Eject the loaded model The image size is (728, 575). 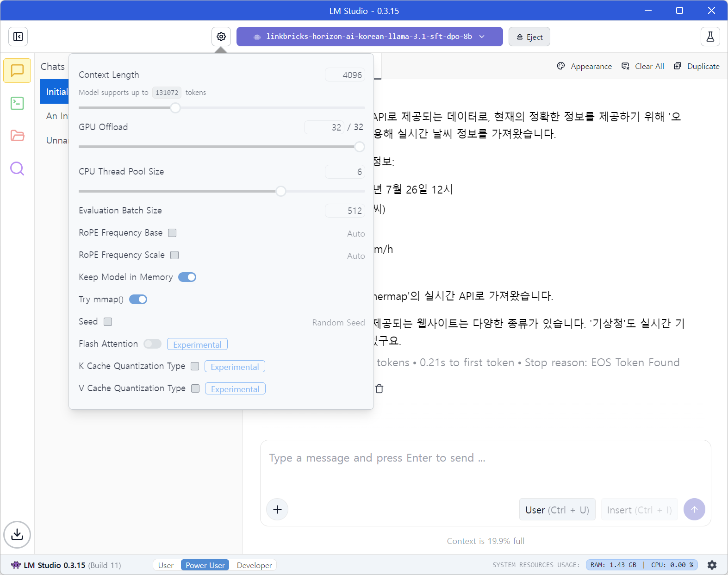[x=529, y=37]
